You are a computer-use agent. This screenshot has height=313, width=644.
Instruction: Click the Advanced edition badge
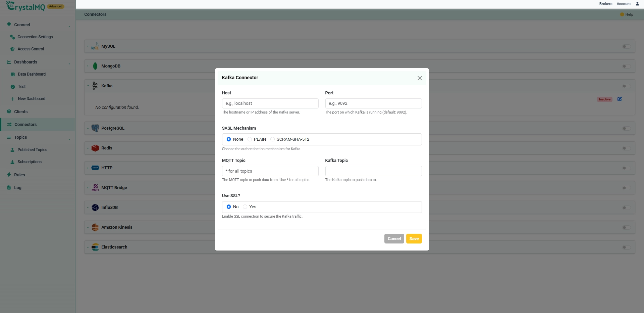(56, 6)
